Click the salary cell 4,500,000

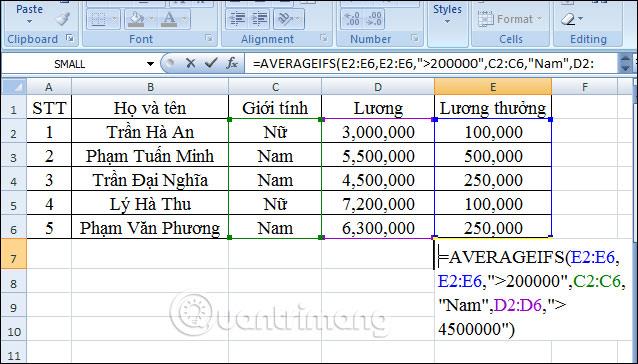(x=378, y=179)
